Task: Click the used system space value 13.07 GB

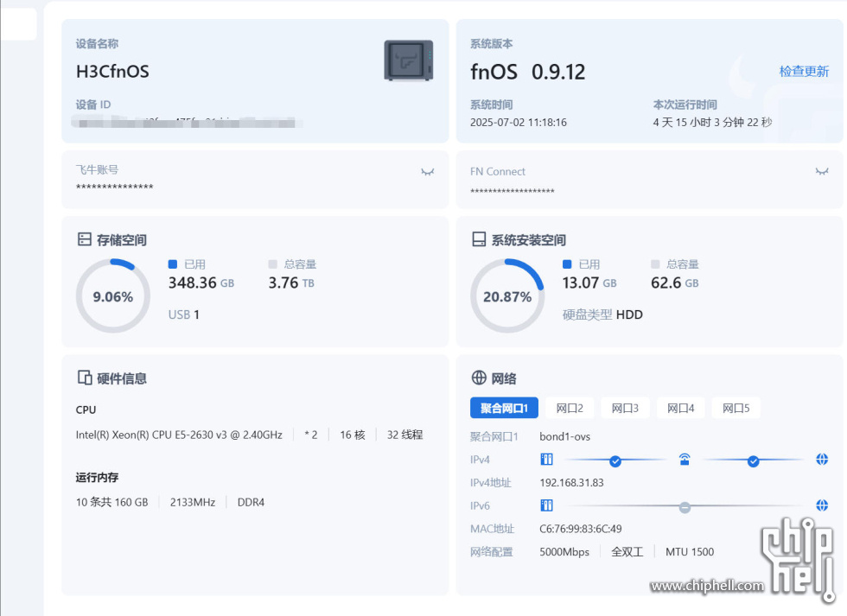Action: click(x=589, y=283)
